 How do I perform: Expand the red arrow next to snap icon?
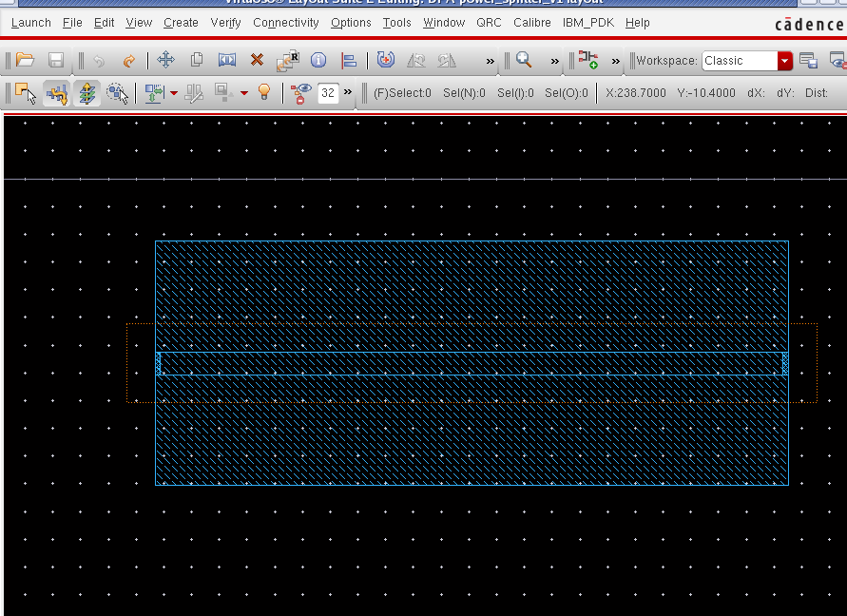click(174, 93)
